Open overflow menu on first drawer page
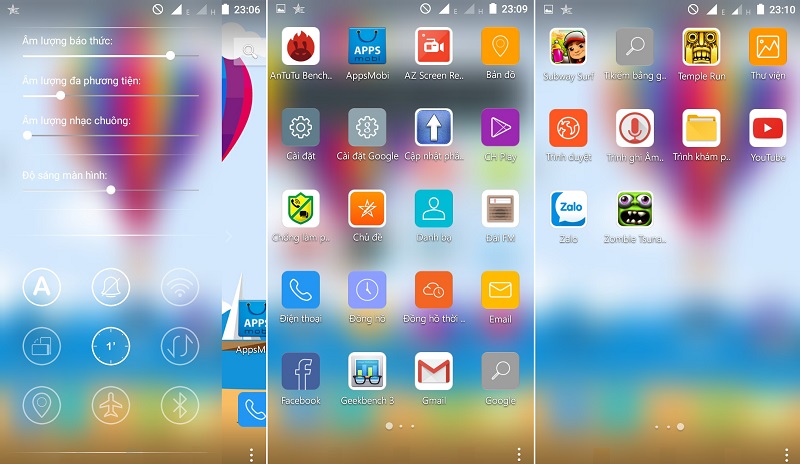Screen dimensions: 800x464 [519, 454]
